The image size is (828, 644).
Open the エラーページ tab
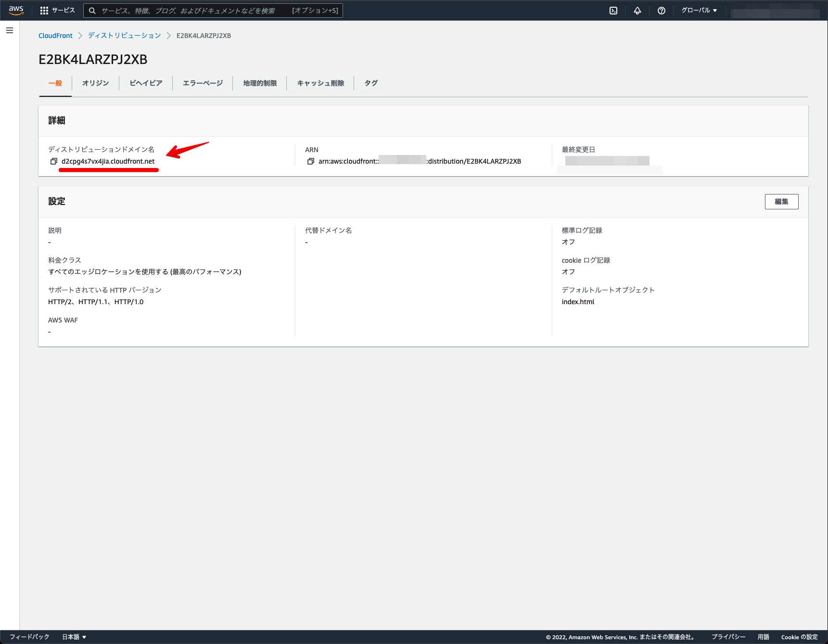(x=203, y=83)
